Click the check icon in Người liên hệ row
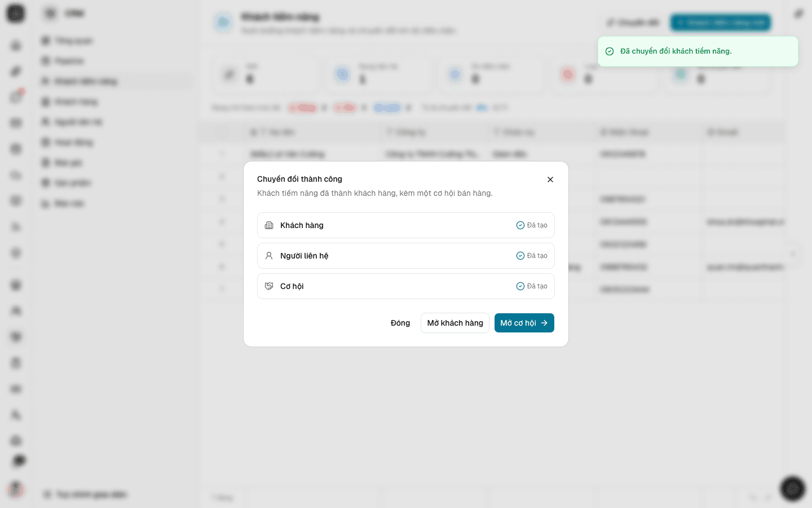The height and width of the screenshot is (508, 812). coord(520,256)
